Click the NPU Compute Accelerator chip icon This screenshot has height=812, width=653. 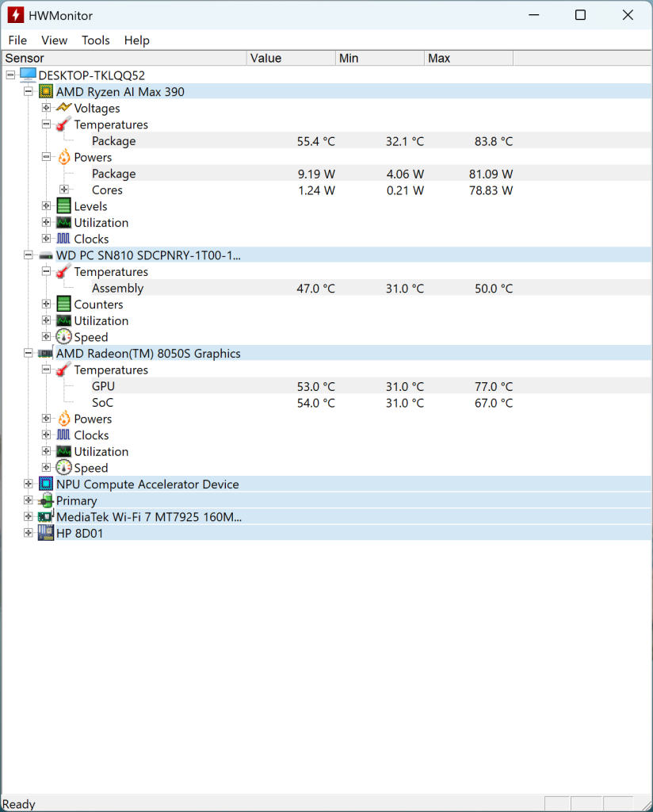pyautogui.click(x=46, y=484)
